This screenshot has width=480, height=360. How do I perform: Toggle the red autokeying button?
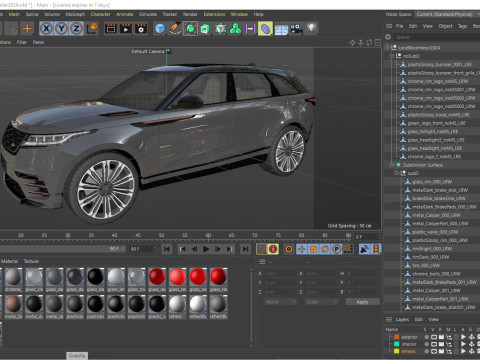click(273, 249)
